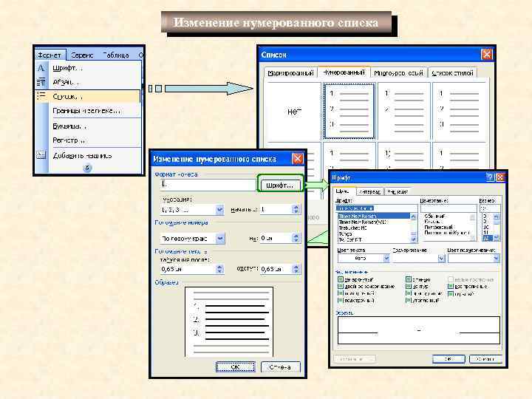Open the Подчеркивание dropdown
The width and height of the screenshot is (532, 399).
441,259
